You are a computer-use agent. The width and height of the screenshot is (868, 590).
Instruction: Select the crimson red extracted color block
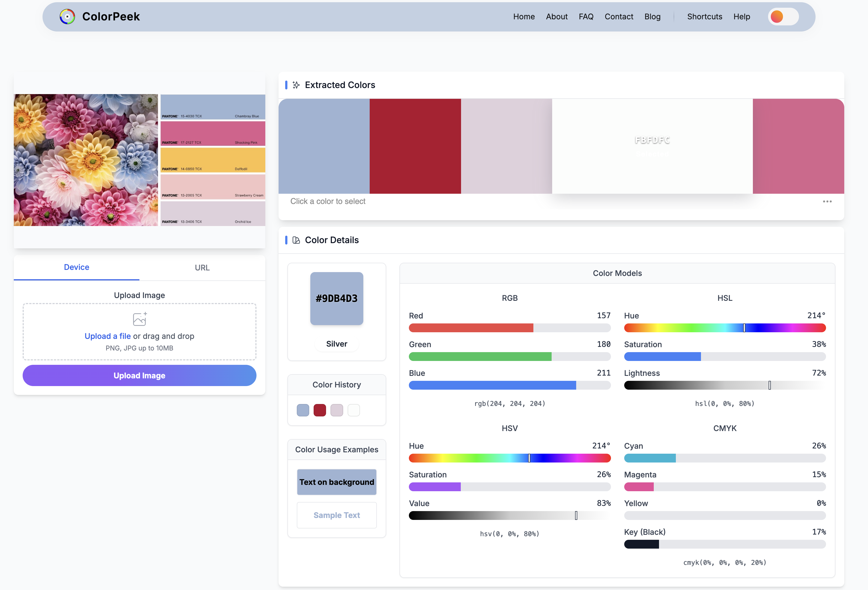click(x=415, y=146)
